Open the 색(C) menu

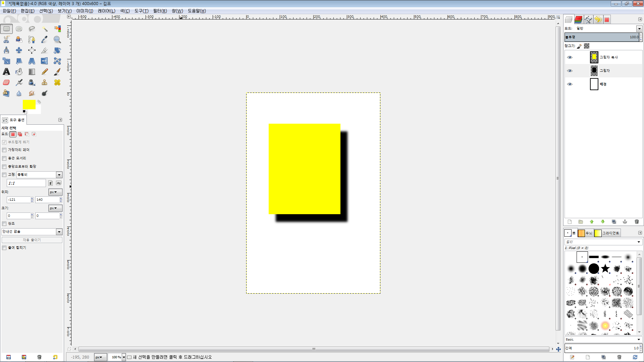coord(125,11)
